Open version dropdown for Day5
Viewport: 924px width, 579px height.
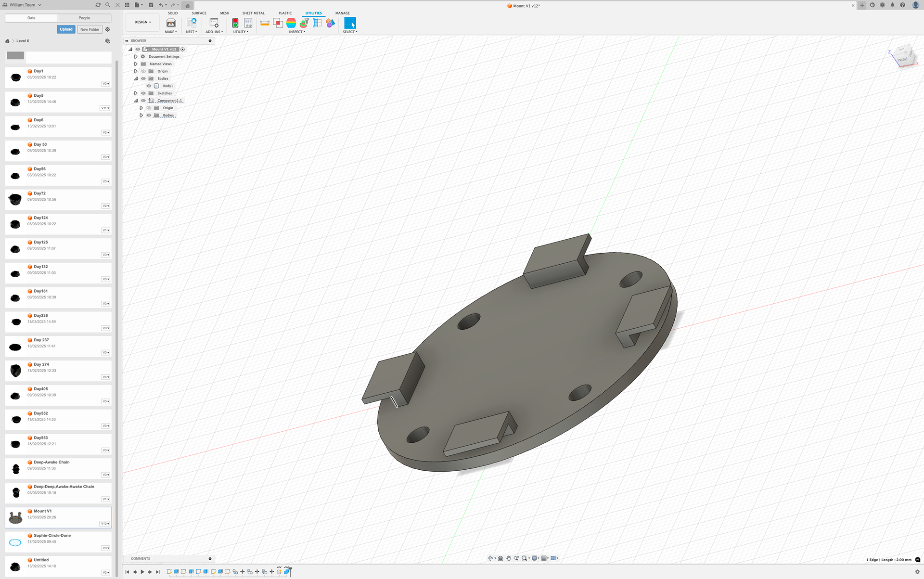coord(105,108)
